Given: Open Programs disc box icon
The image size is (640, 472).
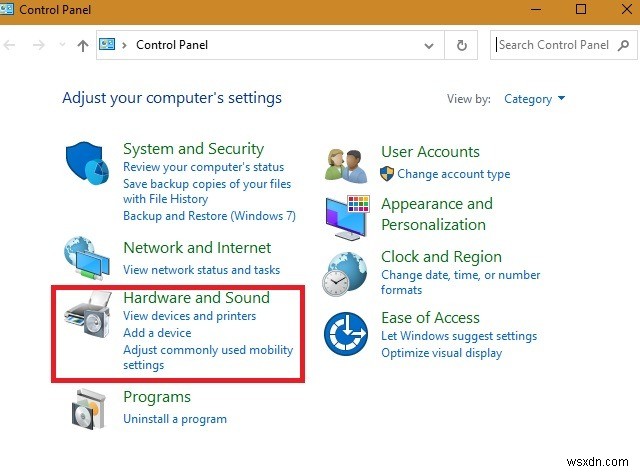Looking at the screenshot, I should tap(89, 409).
